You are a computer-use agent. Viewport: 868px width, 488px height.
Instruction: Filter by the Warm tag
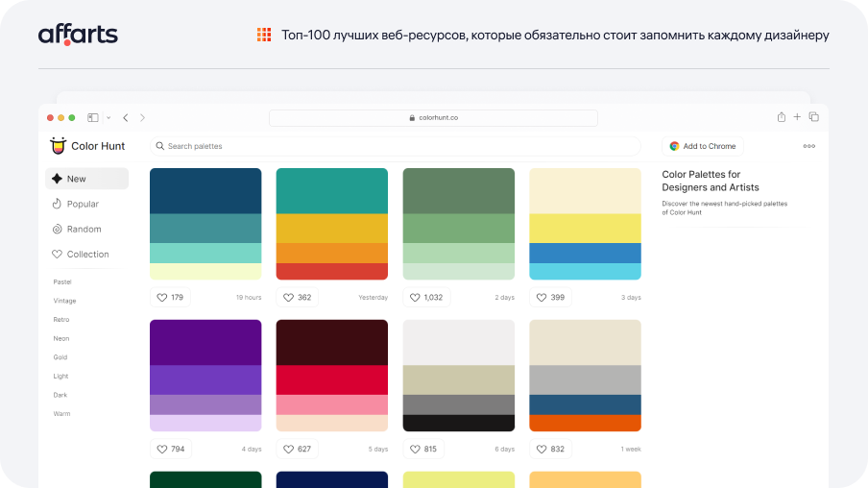62,414
